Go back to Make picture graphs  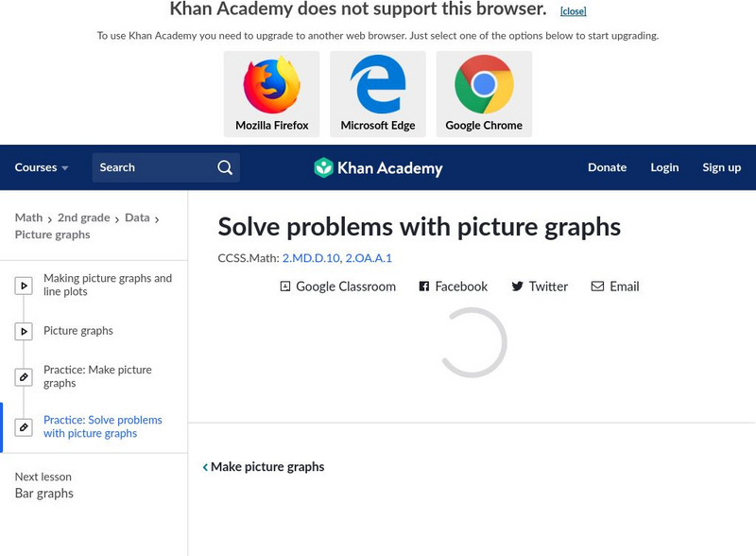(x=264, y=467)
